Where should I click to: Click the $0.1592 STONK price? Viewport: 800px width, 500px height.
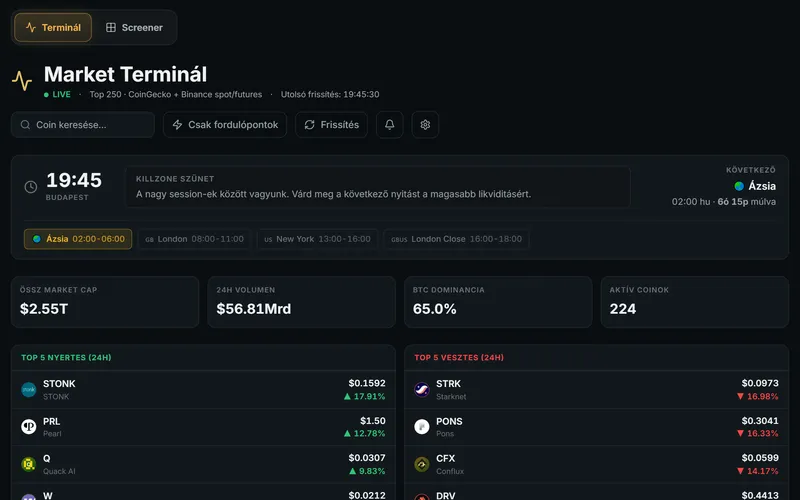click(x=367, y=383)
